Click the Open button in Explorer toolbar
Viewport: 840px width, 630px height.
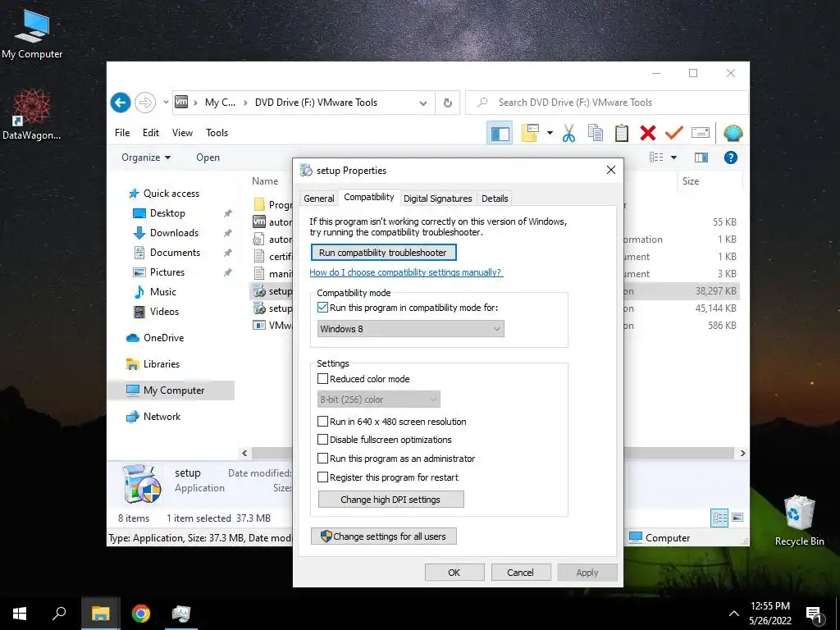[x=208, y=157]
